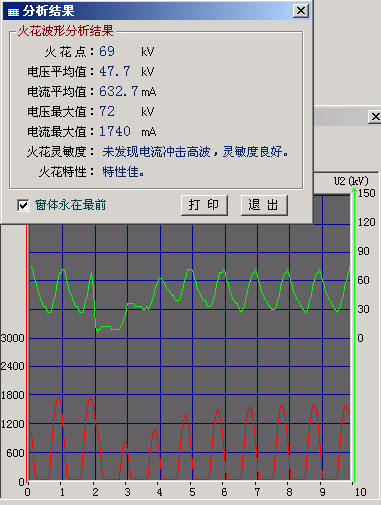Click the 电压平均值 value 47.7

click(x=114, y=71)
